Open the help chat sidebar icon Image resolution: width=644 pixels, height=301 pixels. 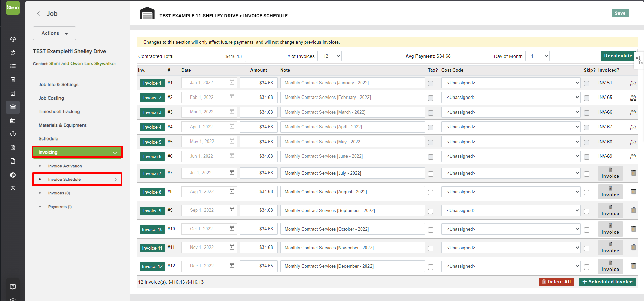point(13,287)
